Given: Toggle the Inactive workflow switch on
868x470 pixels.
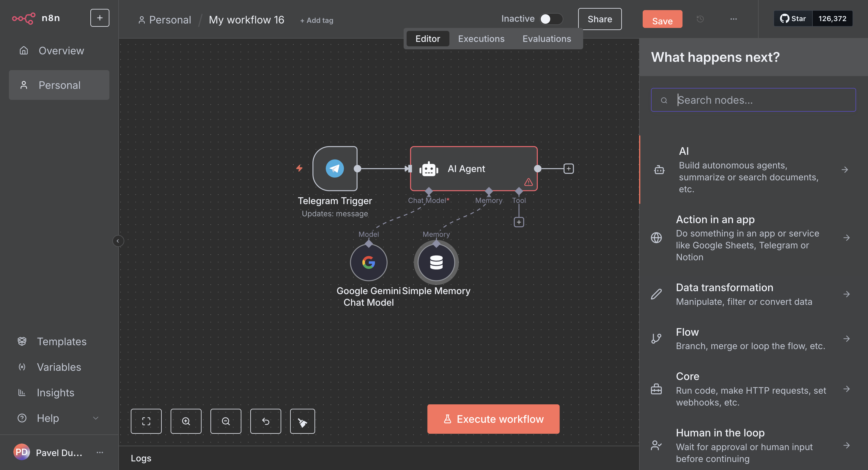Looking at the screenshot, I should (551, 19).
